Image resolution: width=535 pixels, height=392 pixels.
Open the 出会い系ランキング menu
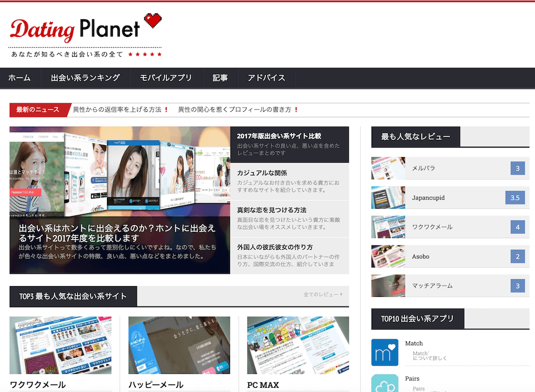click(x=85, y=78)
